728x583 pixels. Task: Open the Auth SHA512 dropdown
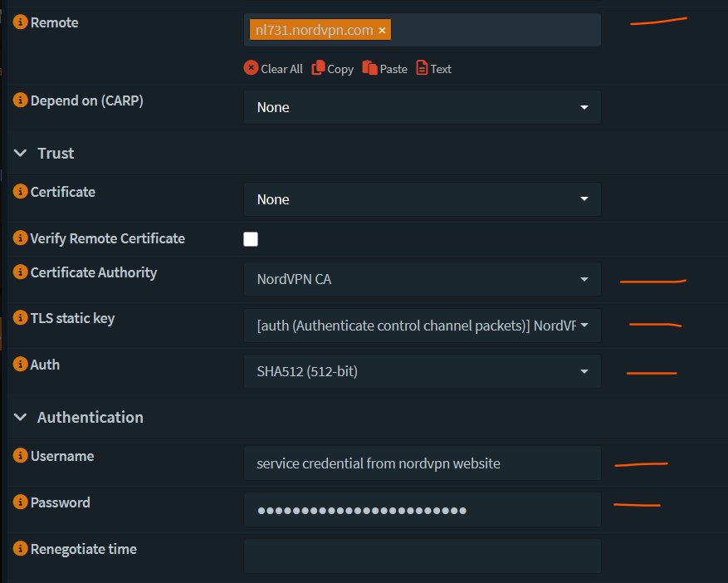coord(422,371)
